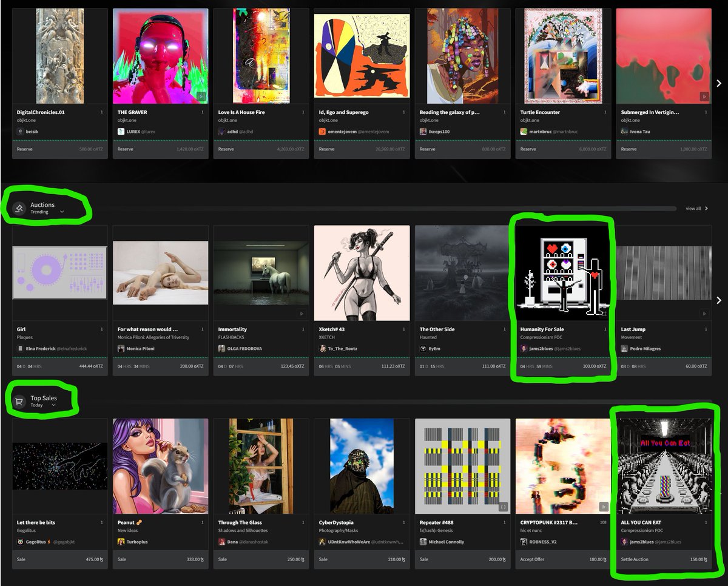Open The Other Side artwork thumbnail
This screenshot has height=586, width=728.
(462, 273)
